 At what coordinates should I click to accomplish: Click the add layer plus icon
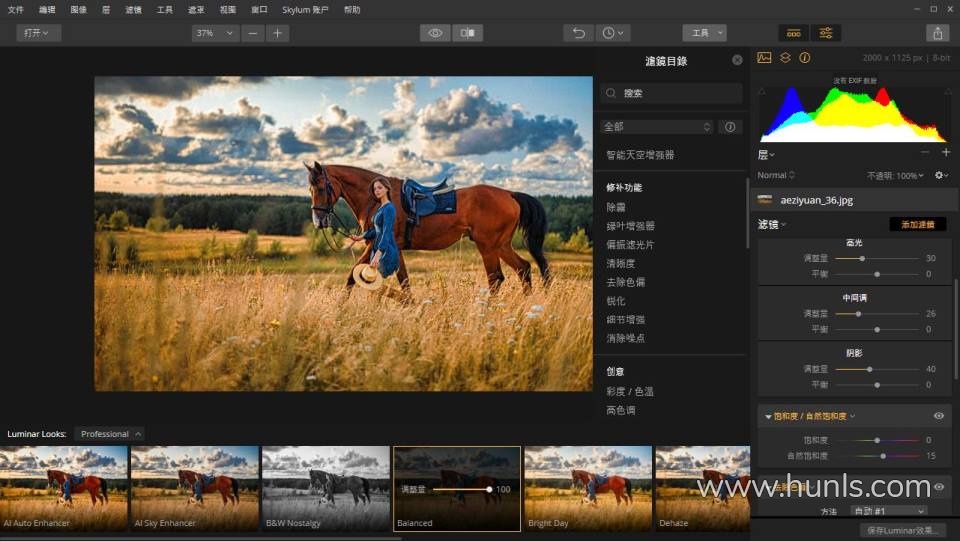[946, 153]
